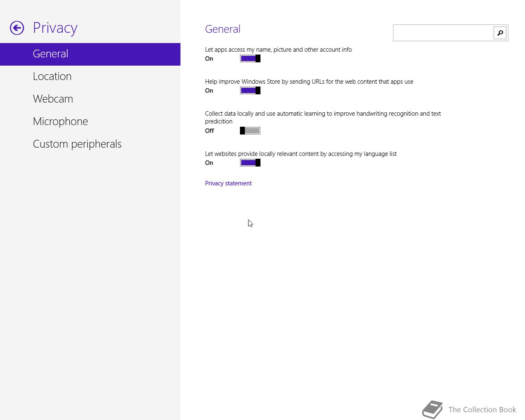Click the search magnifier icon
The image size is (525, 420).
500,33
